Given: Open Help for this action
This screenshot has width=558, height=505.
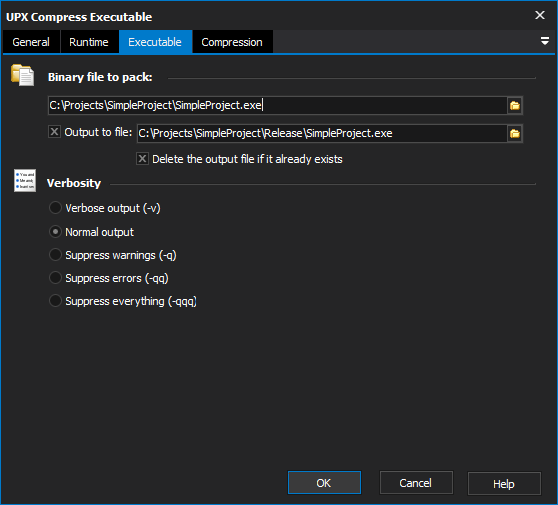Looking at the screenshot, I should pos(504,484).
